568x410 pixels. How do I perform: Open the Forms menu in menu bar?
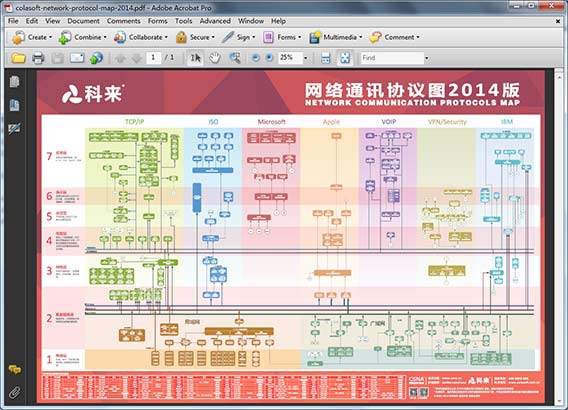click(158, 21)
